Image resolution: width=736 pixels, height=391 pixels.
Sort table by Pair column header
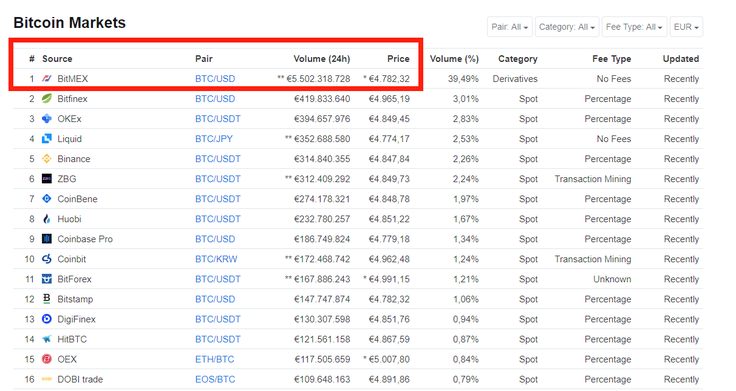point(204,59)
